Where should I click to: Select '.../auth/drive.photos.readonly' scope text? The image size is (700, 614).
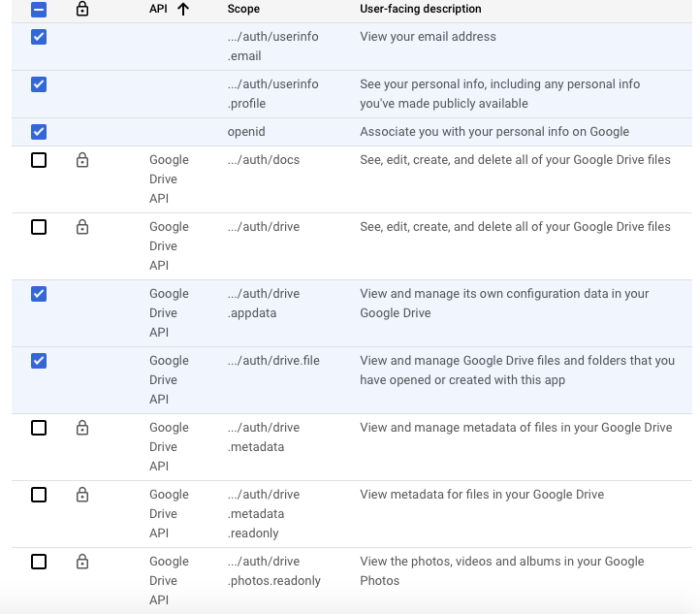point(273,571)
